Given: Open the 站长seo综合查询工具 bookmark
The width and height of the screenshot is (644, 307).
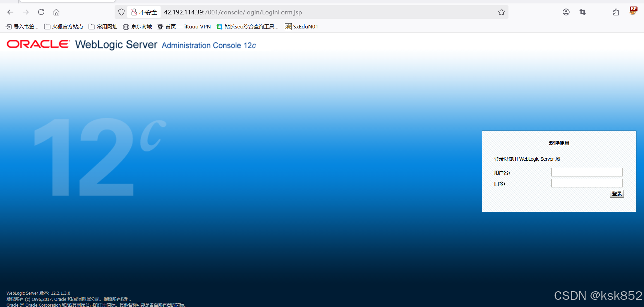Looking at the screenshot, I should coord(248,26).
